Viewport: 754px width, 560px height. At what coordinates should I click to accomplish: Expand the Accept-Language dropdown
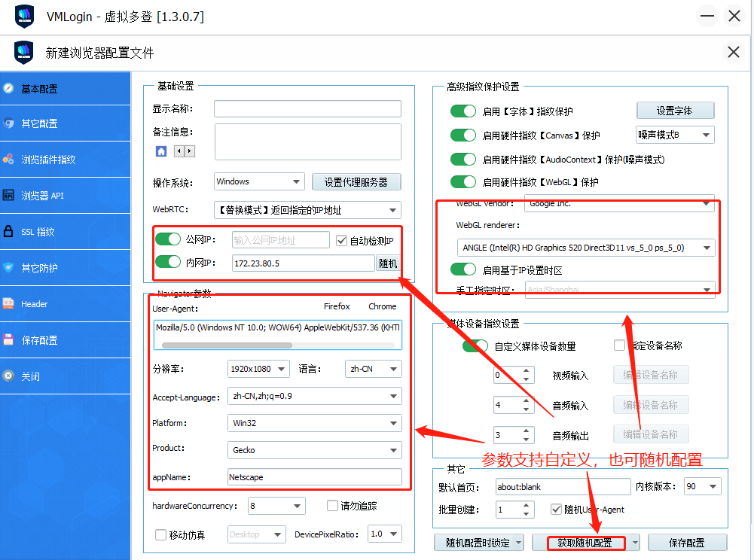315,396
